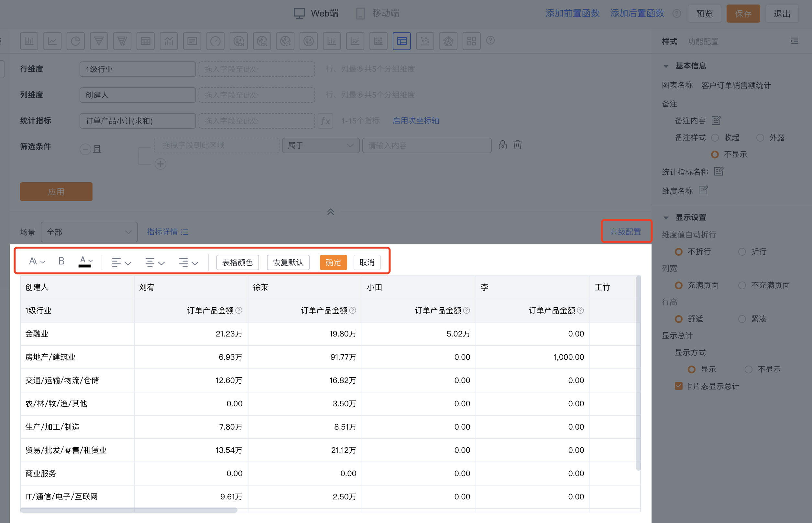
Task: Click the 请输入内容 filter input field
Action: point(427,145)
